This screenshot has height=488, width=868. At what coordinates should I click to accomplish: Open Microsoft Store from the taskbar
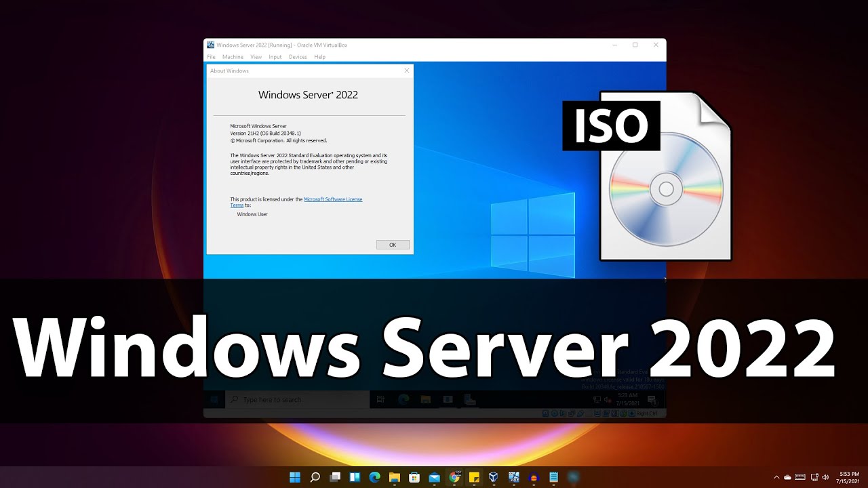pos(414,477)
